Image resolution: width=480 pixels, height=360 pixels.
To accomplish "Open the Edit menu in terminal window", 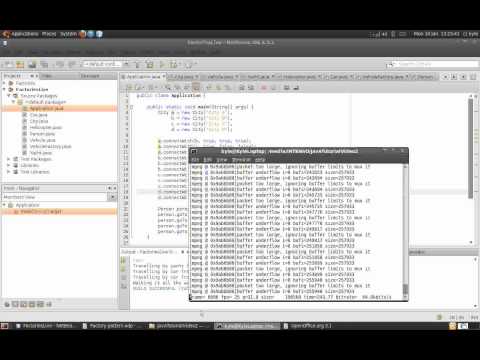I will (207, 160).
